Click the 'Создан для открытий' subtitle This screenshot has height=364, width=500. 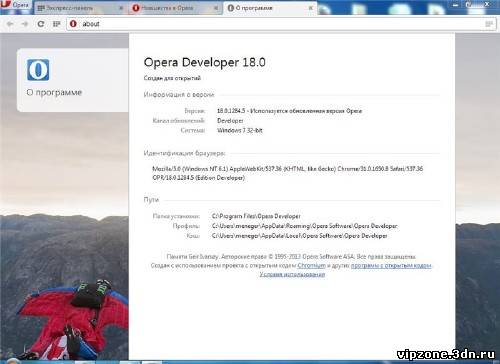tap(172, 78)
